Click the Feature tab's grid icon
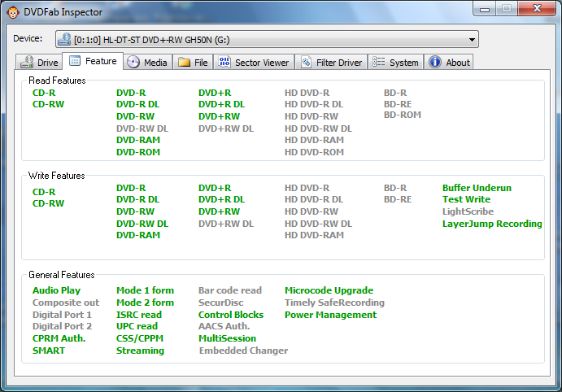 [75, 61]
